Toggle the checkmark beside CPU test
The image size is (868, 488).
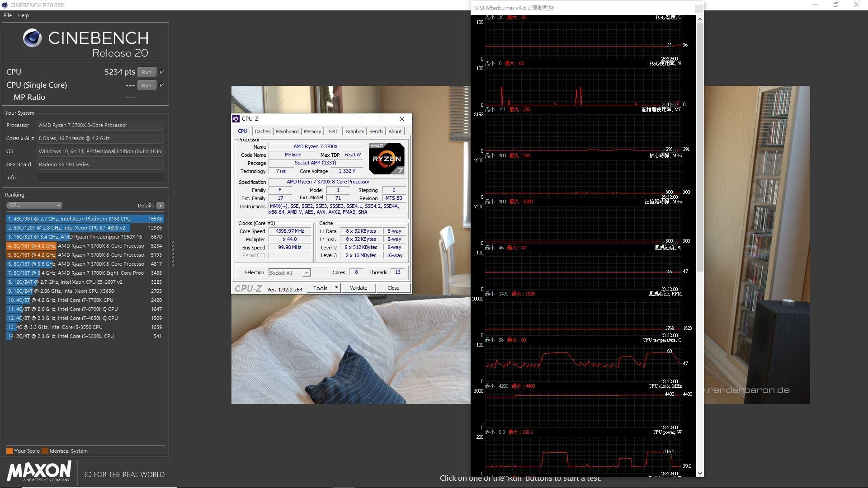coord(161,71)
